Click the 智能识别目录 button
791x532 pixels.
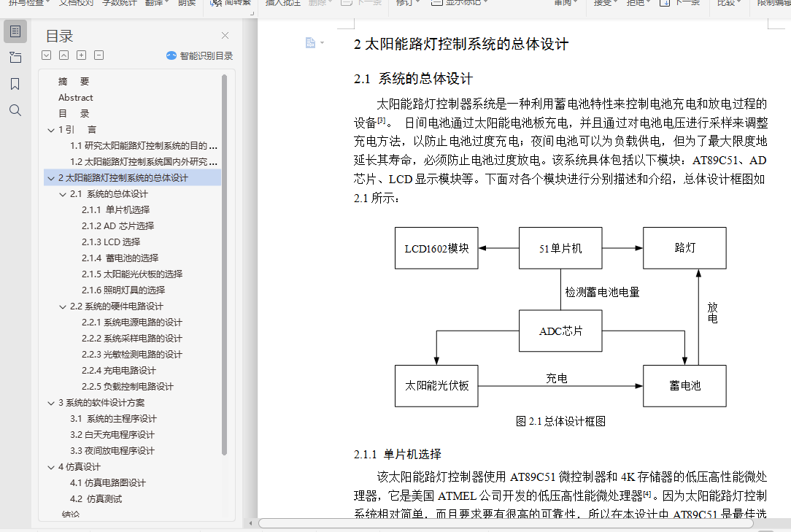[x=200, y=55]
